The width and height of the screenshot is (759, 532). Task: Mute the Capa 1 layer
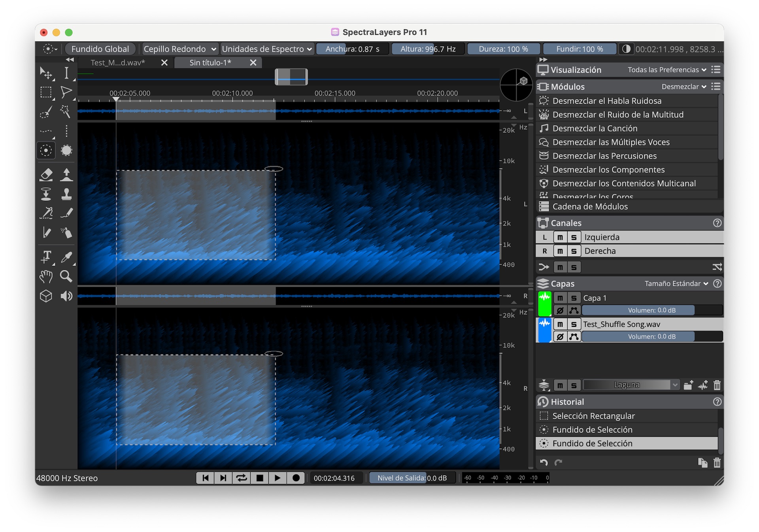560,298
